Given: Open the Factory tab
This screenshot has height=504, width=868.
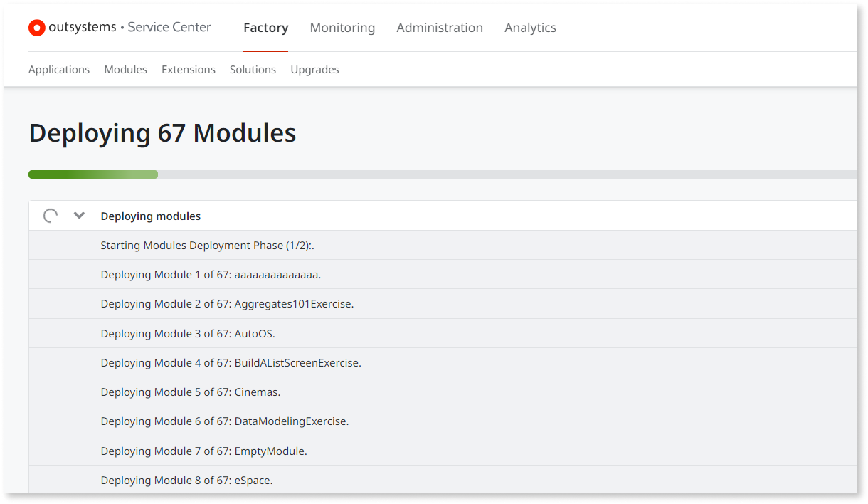Looking at the screenshot, I should coord(265,28).
